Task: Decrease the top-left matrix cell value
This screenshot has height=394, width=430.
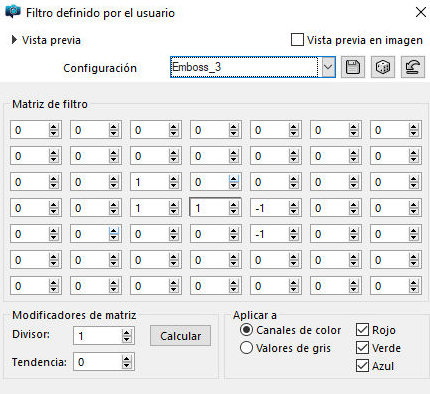Action: click(54, 133)
